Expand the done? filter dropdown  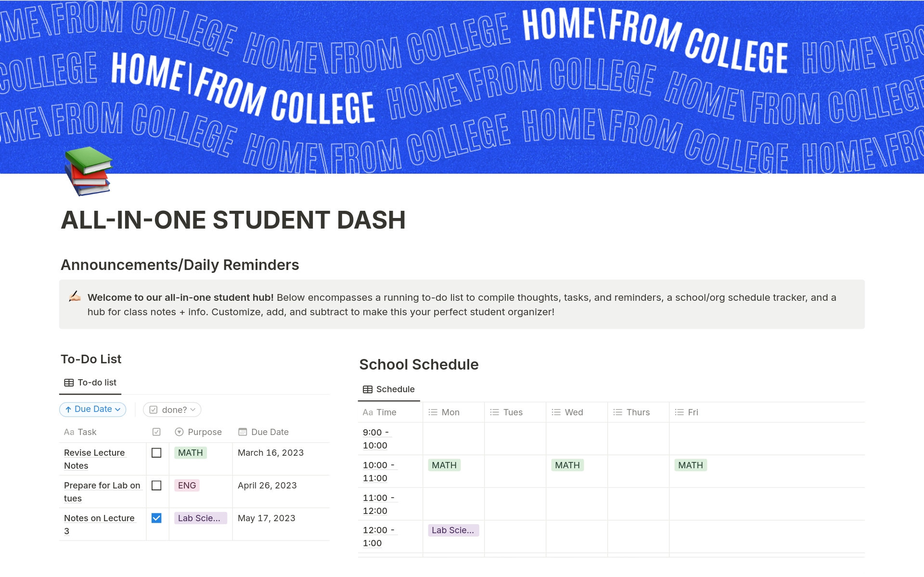pyautogui.click(x=171, y=409)
